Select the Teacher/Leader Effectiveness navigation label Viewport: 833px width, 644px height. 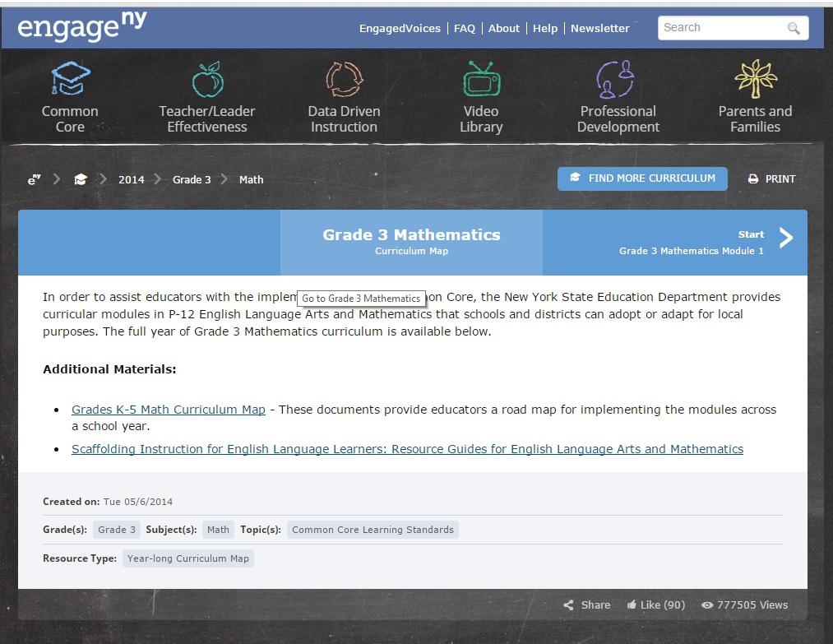[x=207, y=119]
